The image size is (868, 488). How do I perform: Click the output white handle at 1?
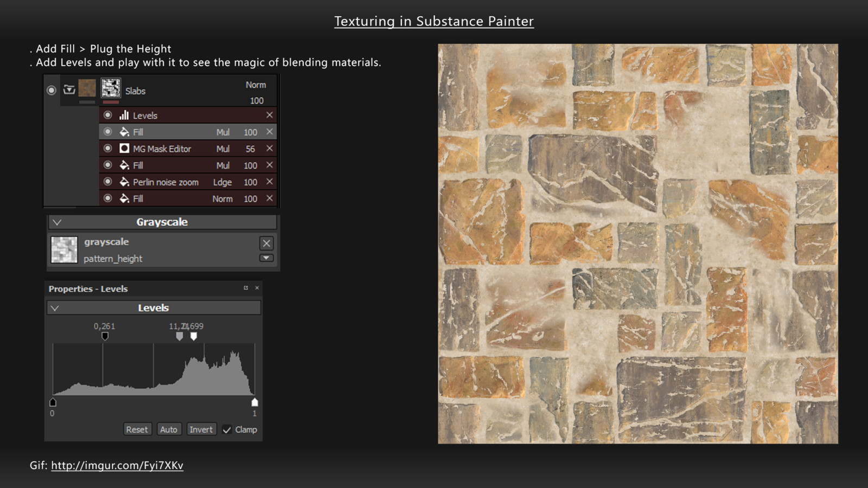tap(254, 402)
